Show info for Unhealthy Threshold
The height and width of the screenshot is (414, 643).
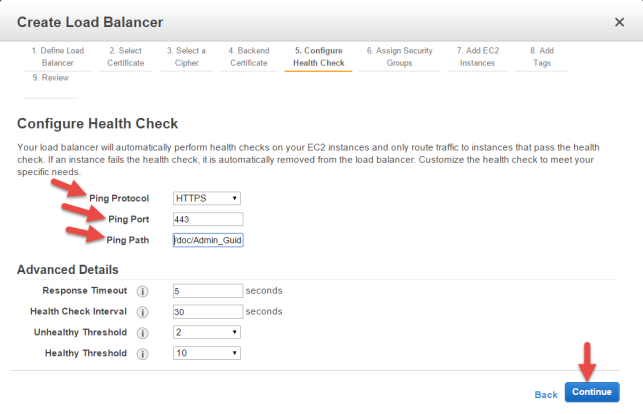pos(142,333)
